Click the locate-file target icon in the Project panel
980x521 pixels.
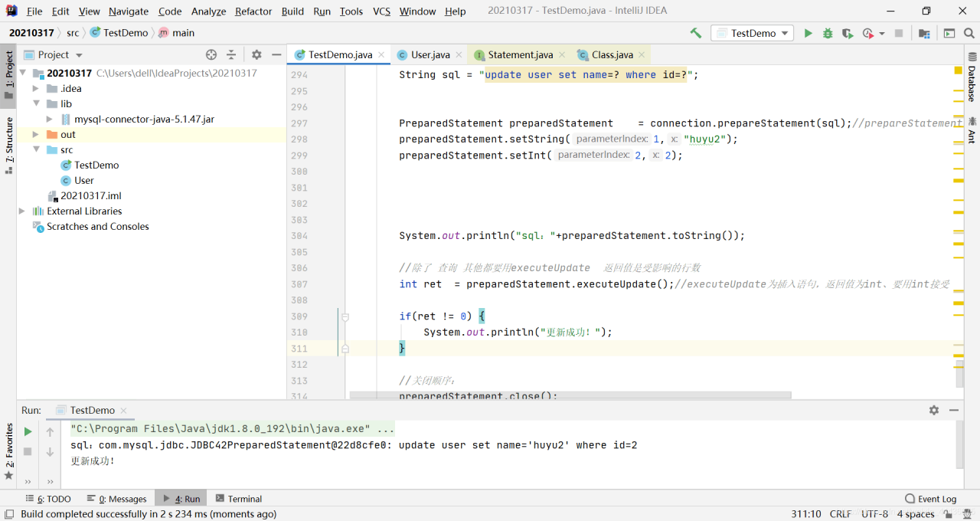coord(211,54)
